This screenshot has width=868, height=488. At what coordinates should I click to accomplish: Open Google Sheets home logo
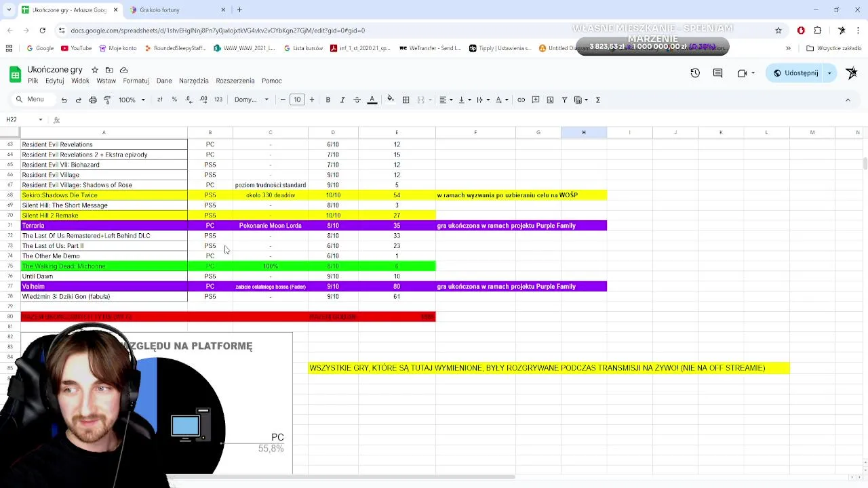click(15, 74)
